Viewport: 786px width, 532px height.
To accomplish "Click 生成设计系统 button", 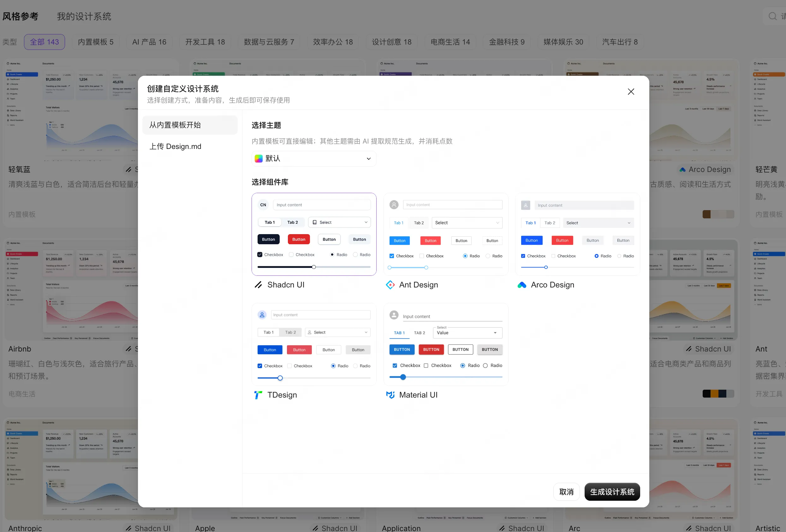I will click(x=612, y=492).
